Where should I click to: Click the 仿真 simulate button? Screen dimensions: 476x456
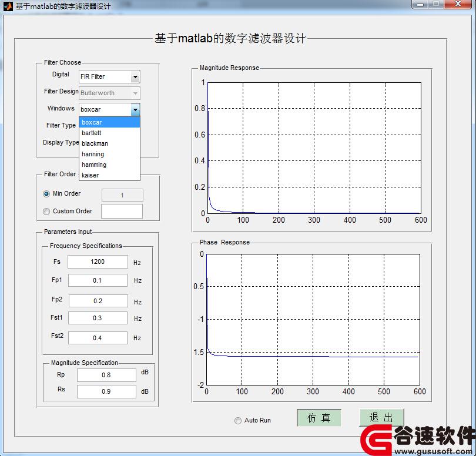pyautogui.click(x=319, y=418)
